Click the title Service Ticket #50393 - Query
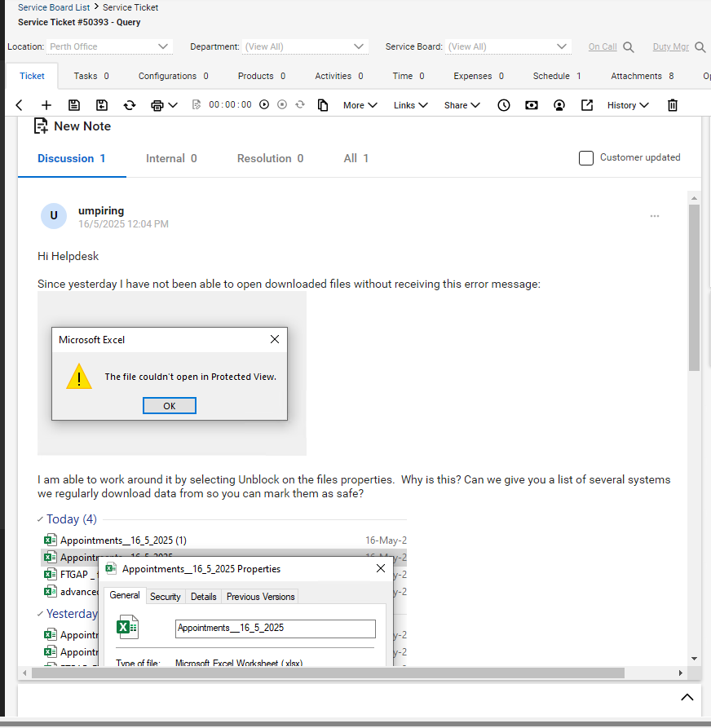Viewport: 711px width, 728px height. [x=79, y=22]
